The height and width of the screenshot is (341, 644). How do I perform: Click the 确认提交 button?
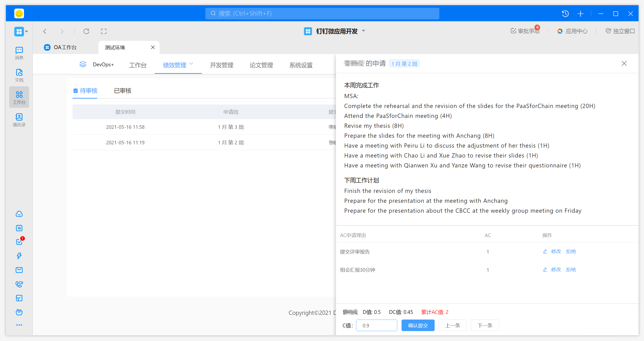coord(418,325)
